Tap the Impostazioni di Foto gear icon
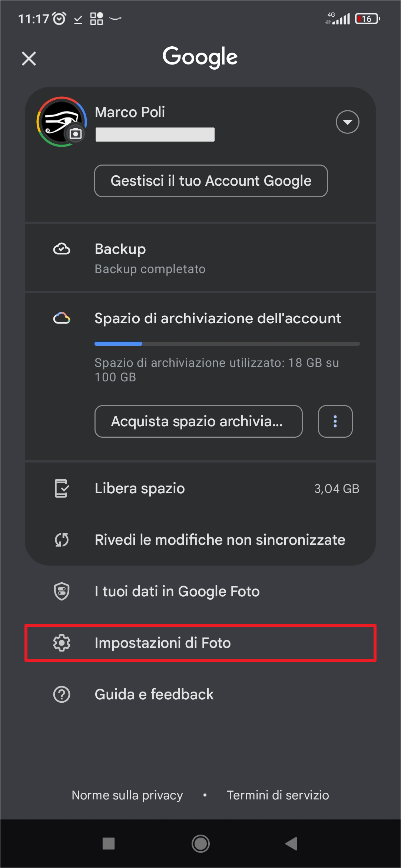401x868 pixels. point(62,643)
